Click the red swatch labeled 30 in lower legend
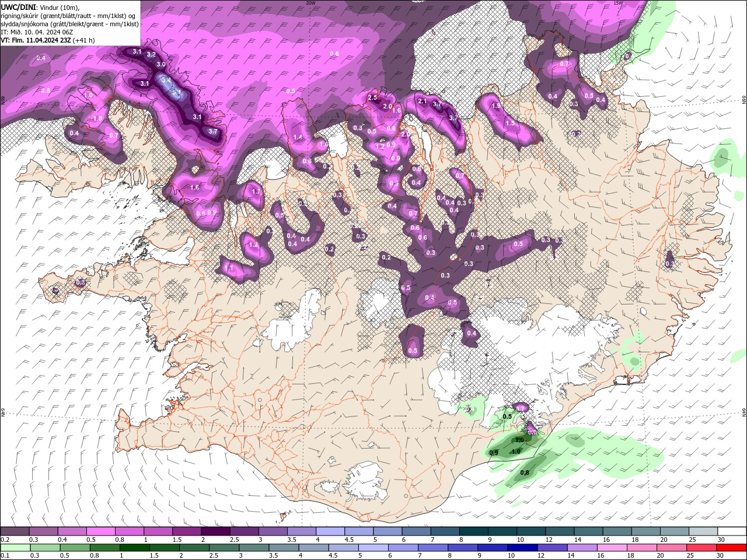Screen dimensions: 747x560 731,547
